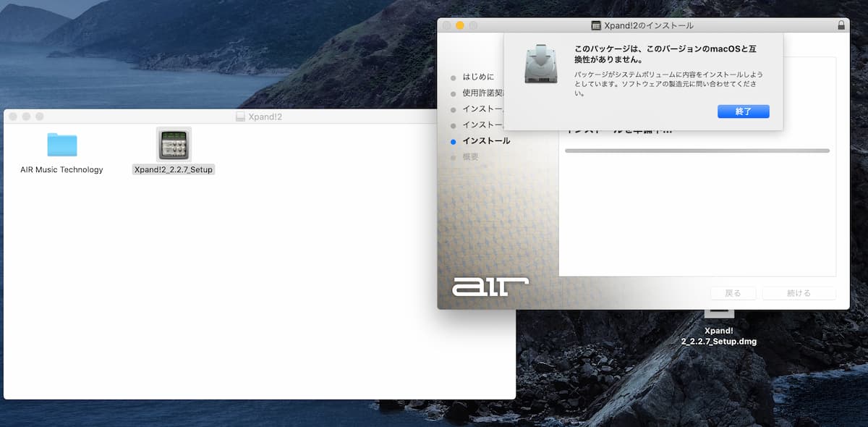The image size is (868, 427).
Task: Click the AIR logo in the installer
Action: (490, 287)
